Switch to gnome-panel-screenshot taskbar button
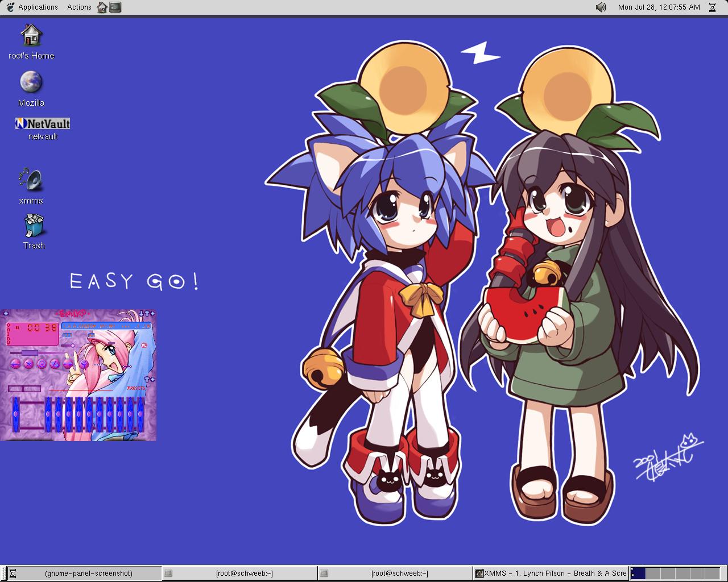This screenshot has height=582, width=728. coord(85,573)
